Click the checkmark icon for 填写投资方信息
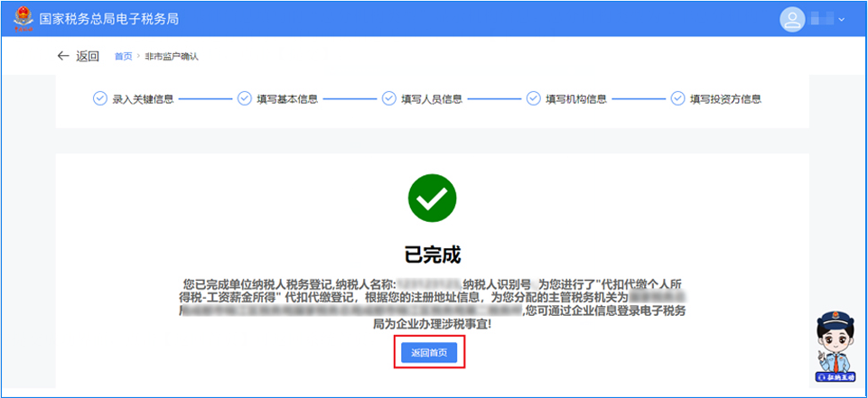Viewport: 868px width, 398px height. tap(677, 99)
